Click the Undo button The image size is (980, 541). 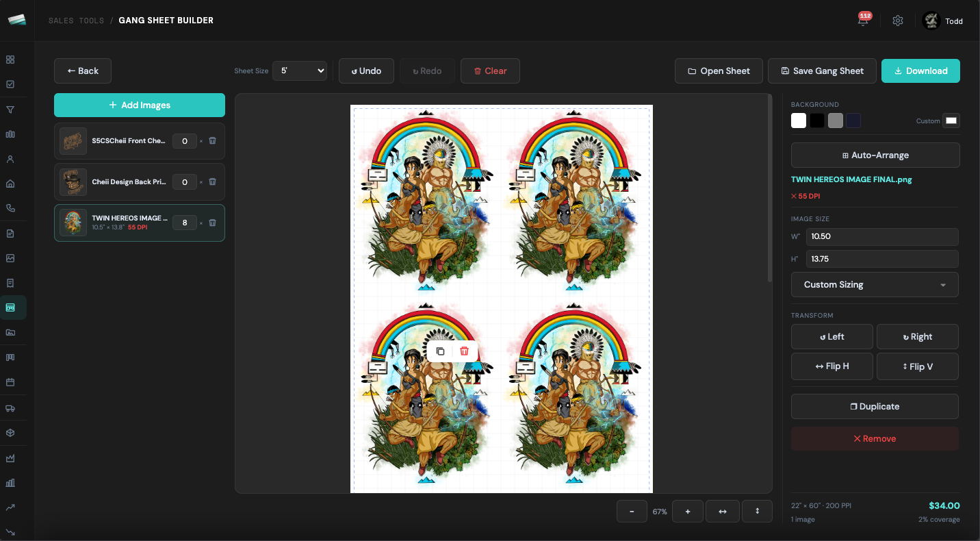[366, 71]
